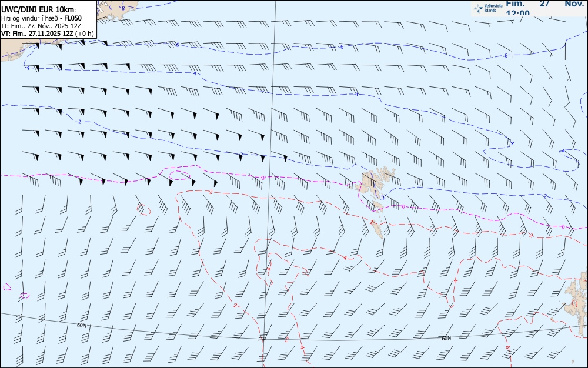
Task: Click the "Nóv." month label in the header
Action: [x=574, y=4]
